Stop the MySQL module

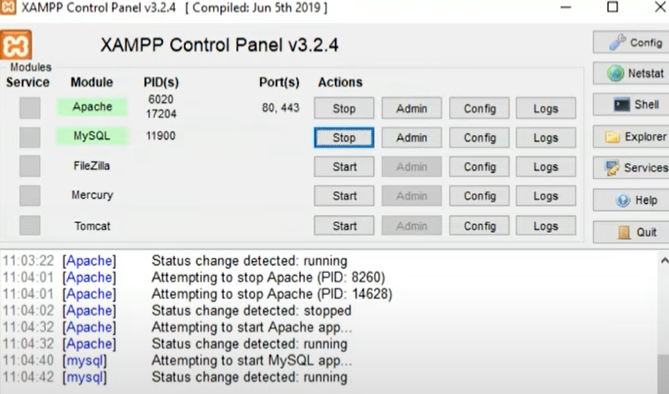click(344, 137)
